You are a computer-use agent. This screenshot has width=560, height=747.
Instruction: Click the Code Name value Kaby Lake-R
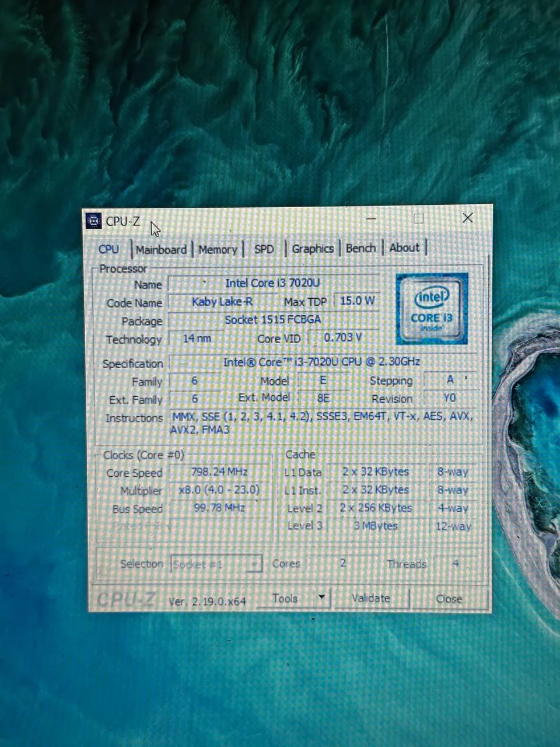(222, 302)
